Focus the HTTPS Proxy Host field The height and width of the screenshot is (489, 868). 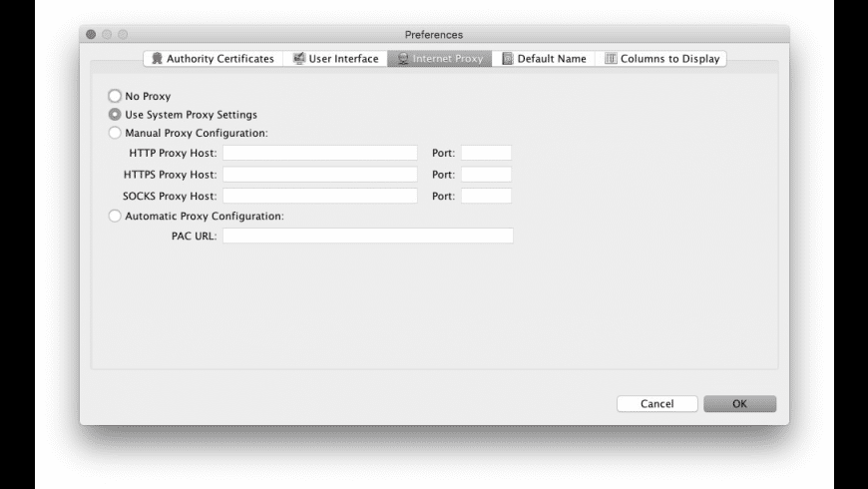coord(320,175)
